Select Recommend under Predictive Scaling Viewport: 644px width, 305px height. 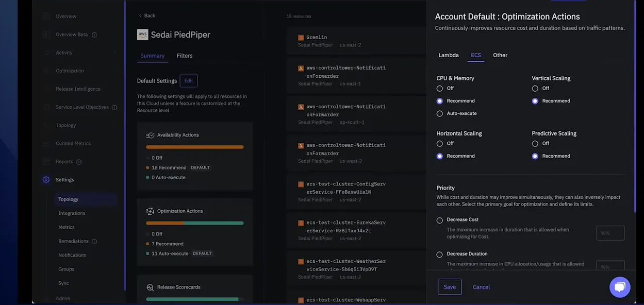[535, 156]
